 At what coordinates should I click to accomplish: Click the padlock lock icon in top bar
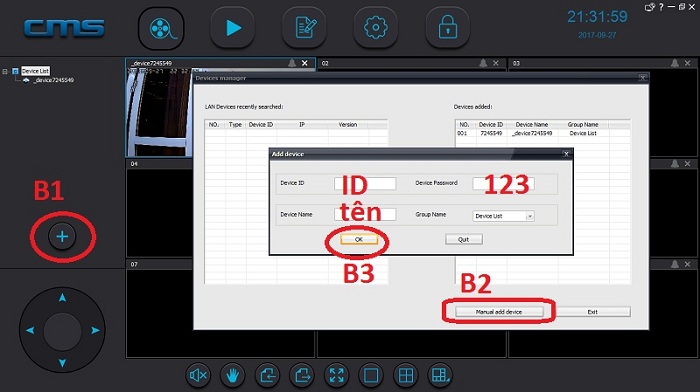pos(447,28)
